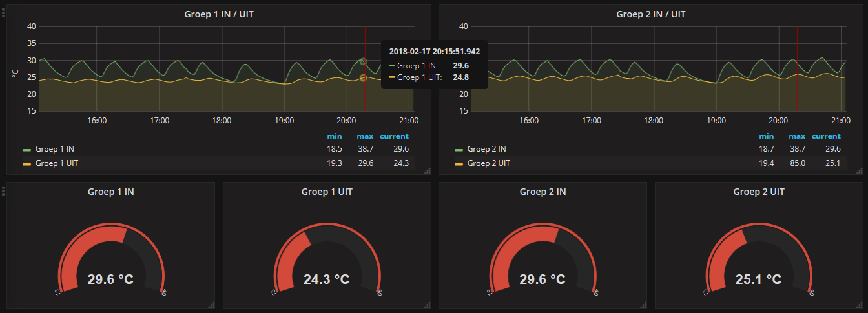Viewport: 868px width, 313px height.
Task: Click green color swatch for Groep 2 IN
Action: tap(459, 150)
